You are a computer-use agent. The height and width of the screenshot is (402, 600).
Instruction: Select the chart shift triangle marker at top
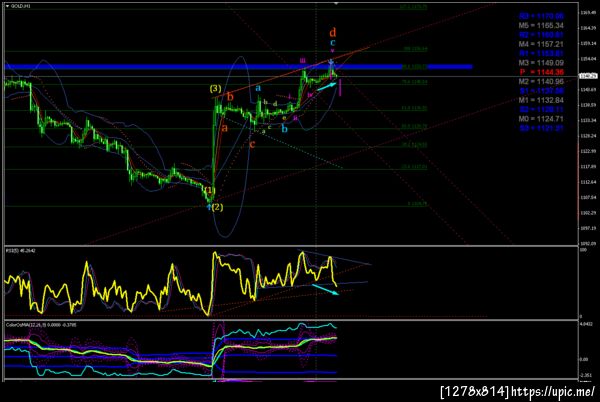click(x=336, y=3)
